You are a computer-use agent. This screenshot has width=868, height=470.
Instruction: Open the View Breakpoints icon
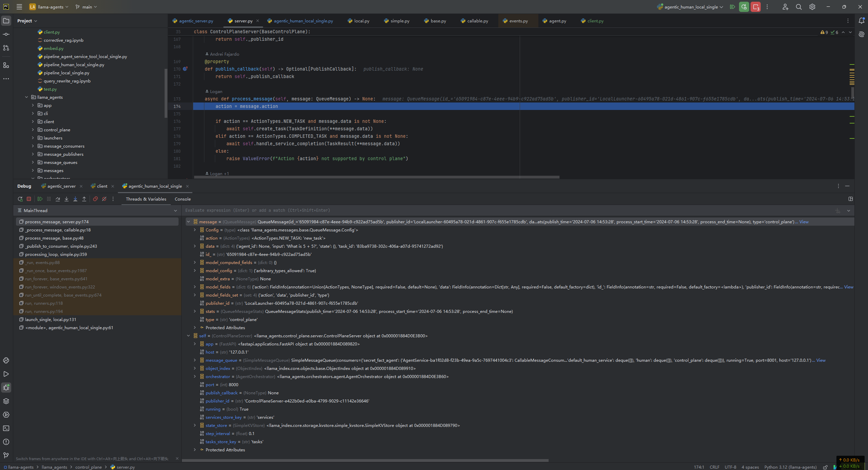coord(95,199)
